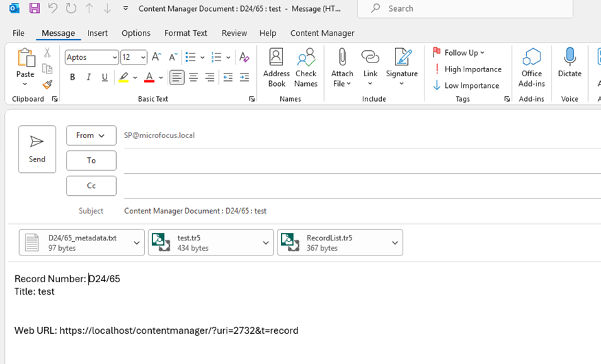Click the Redo arrow icon
Viewport: 601px width, 364px height.
(71, 8)
